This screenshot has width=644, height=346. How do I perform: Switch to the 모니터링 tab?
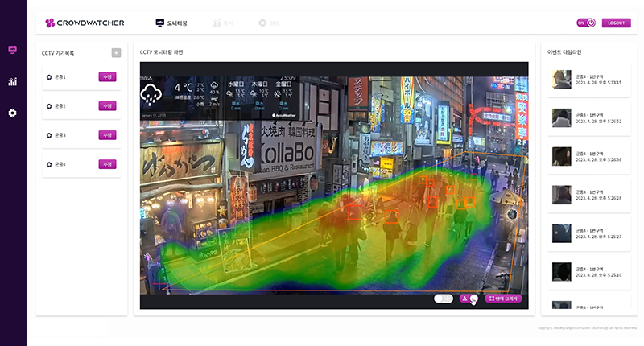(171, 23)
